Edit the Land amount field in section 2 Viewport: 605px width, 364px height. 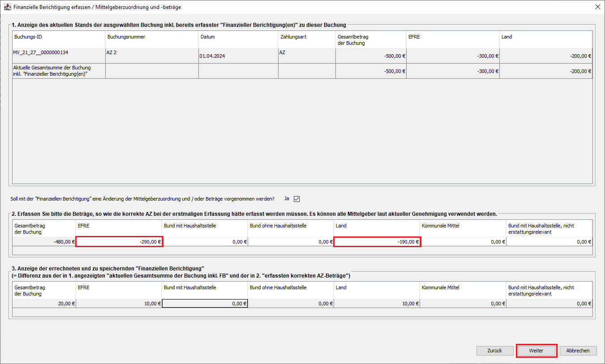click(x=377, y=242)
